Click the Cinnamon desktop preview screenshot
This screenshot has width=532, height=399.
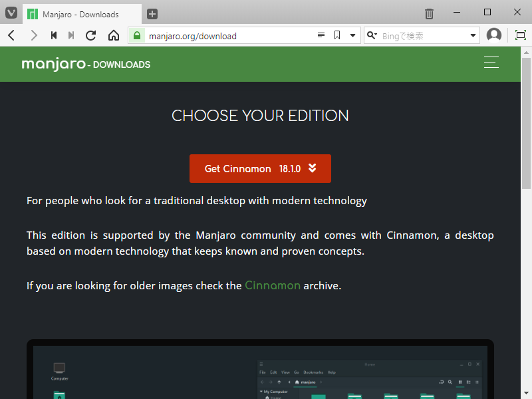(x=260, y=369)
